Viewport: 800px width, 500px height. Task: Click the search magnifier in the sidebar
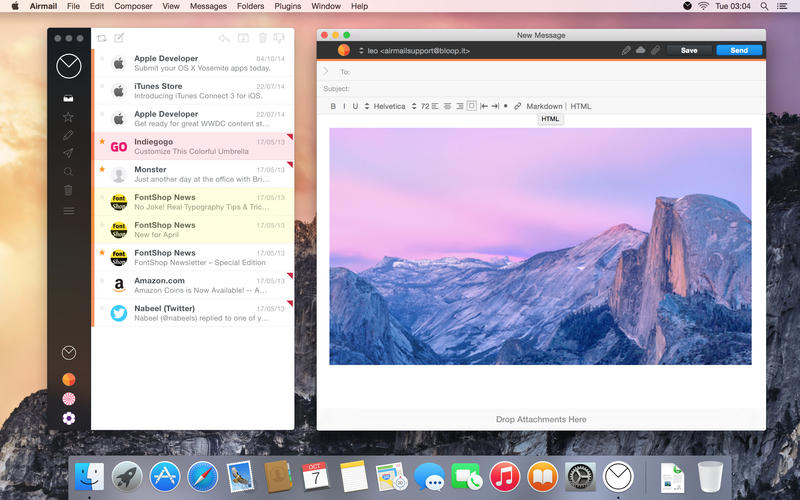pos(68,172)
